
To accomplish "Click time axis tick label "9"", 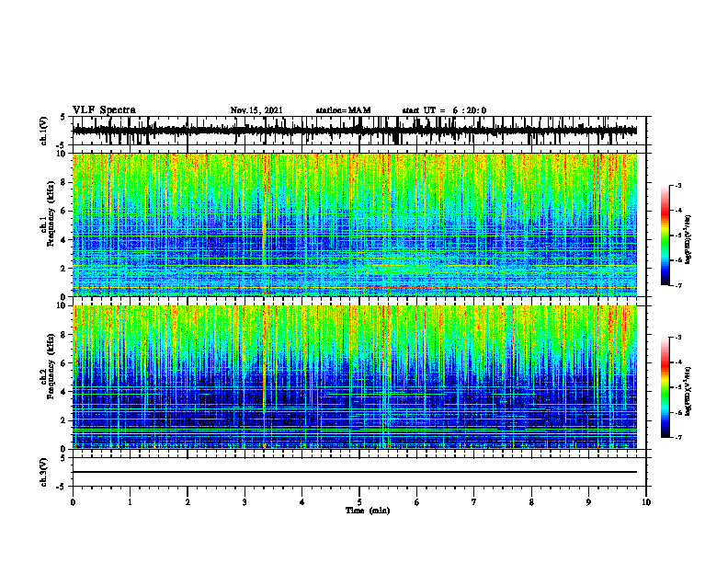I will tap(588, 502).
